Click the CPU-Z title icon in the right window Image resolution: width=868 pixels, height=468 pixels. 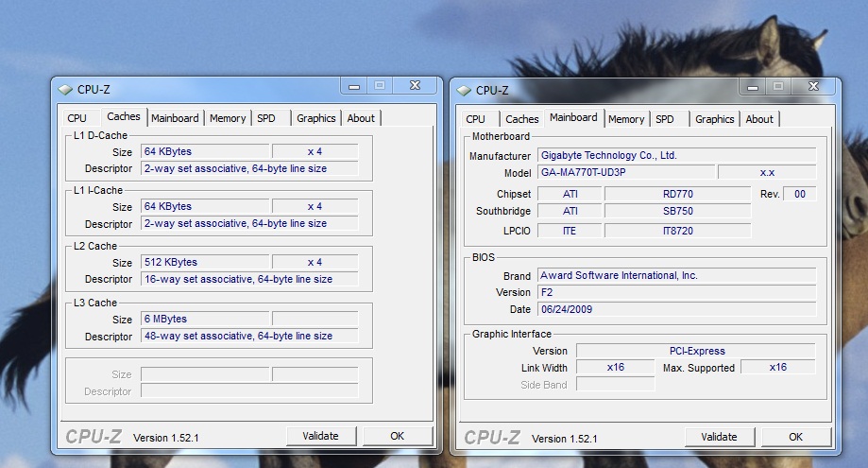pos(463,91)
